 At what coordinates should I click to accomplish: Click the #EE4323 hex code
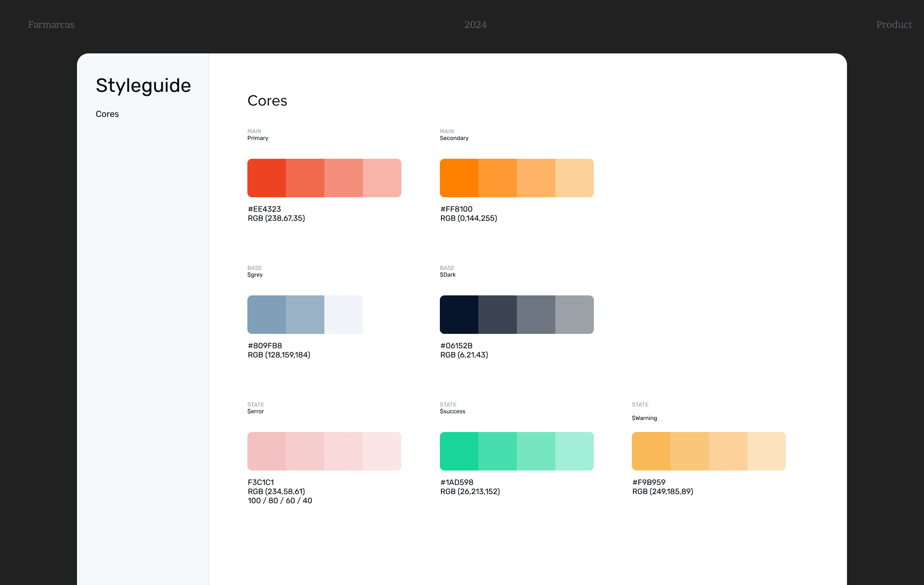pos(264,209)
